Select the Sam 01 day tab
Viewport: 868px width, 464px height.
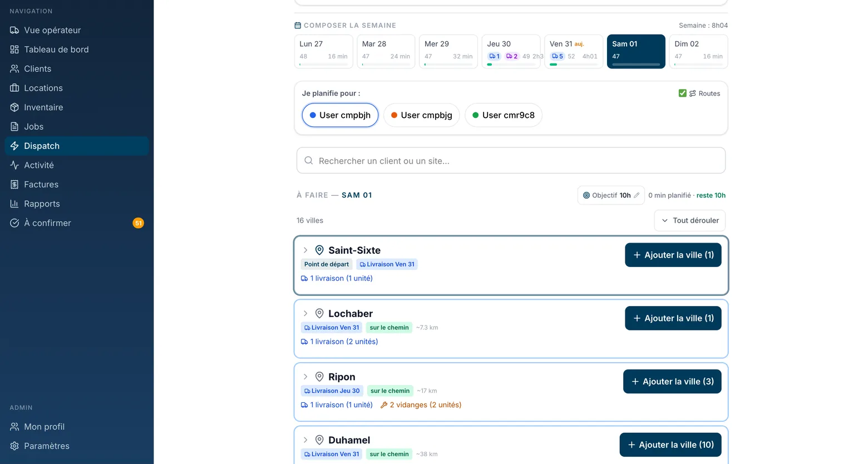[x=636, y=51]
